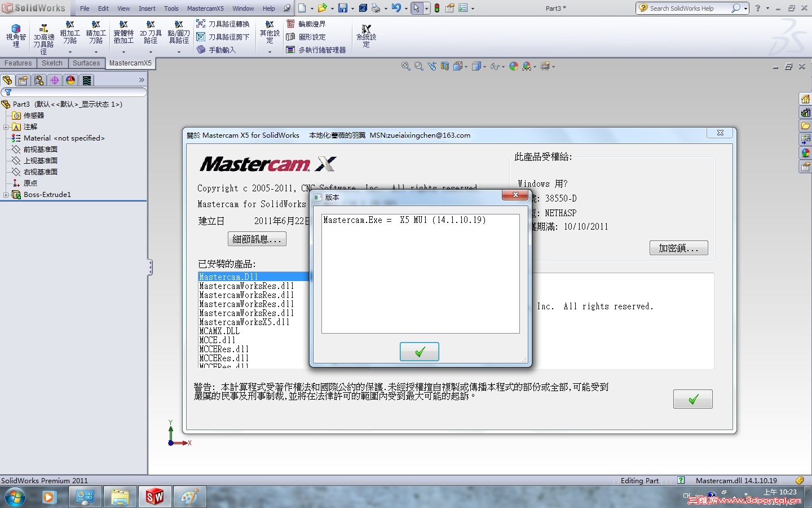This screenshot has width=812, height=508.
Task: Select the 原点 origin item in the tree
Action: pyautogui.click(x=30, y=183)
